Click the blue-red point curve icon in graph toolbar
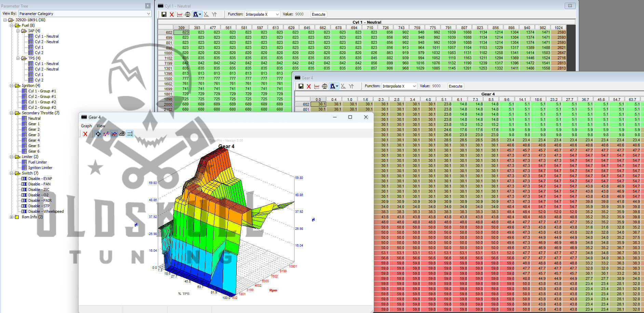The height and width of the screenshot is (313, 644). 106,134
